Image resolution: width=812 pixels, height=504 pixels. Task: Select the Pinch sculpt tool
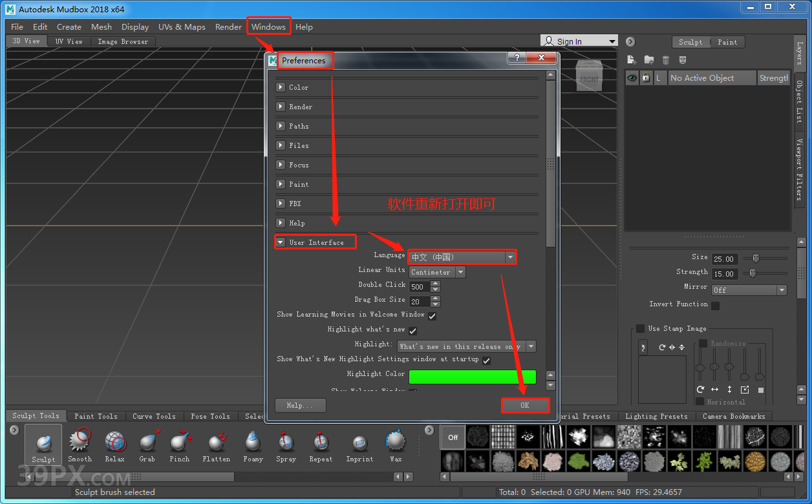(x=180, y=443)
